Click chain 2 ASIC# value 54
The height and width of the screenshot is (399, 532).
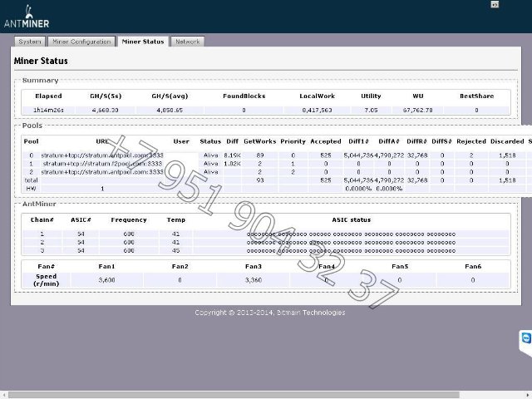(81, 242)
